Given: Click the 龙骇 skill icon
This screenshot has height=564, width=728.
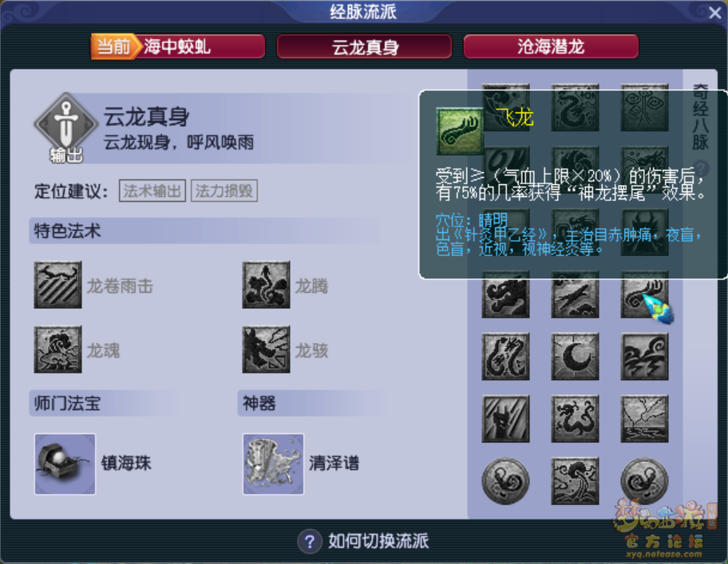Looking at the screenshot, I should (266, 349).
